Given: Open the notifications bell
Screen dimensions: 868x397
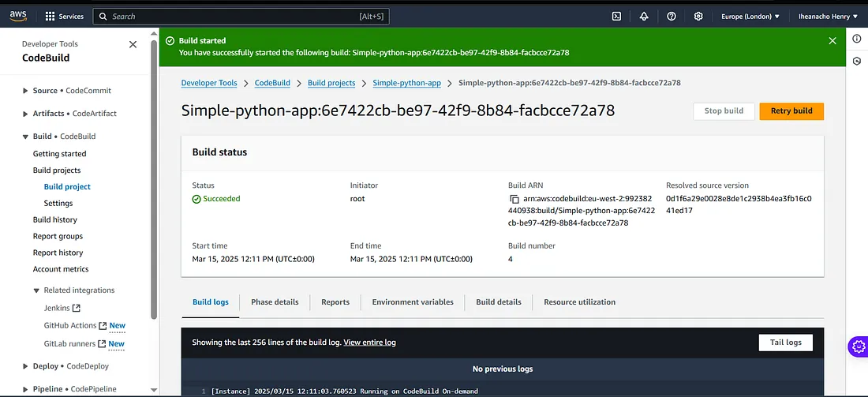Looking at the screenshot, I should click(644, 17).
